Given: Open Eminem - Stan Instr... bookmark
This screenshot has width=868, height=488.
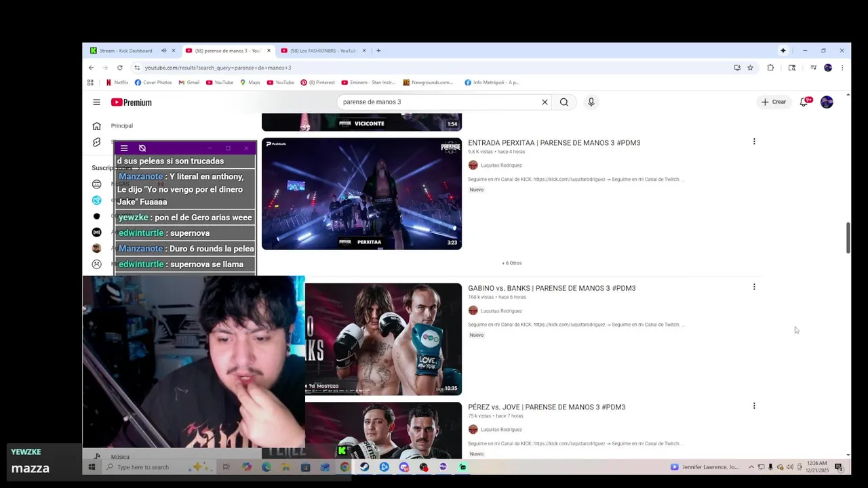Looking at the screenshot, I should 368,83.
